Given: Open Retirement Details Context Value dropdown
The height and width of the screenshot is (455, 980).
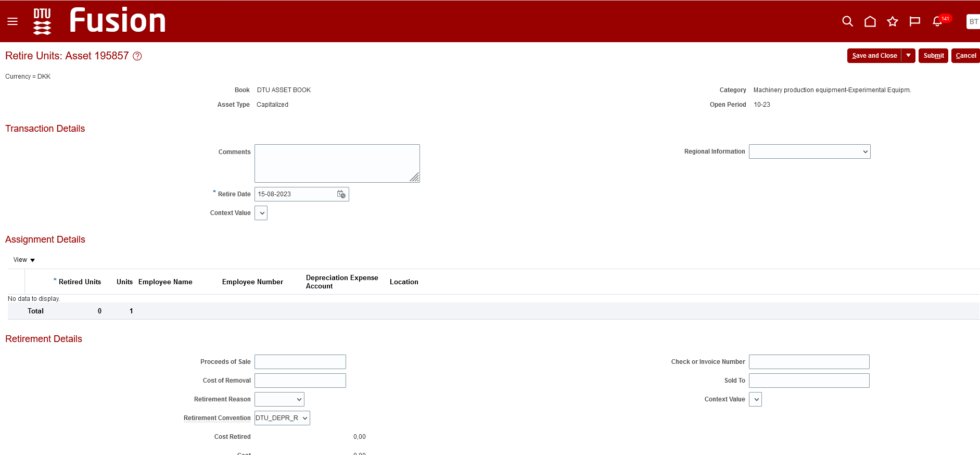Looking at the screenshot, I should coord(756,399).
